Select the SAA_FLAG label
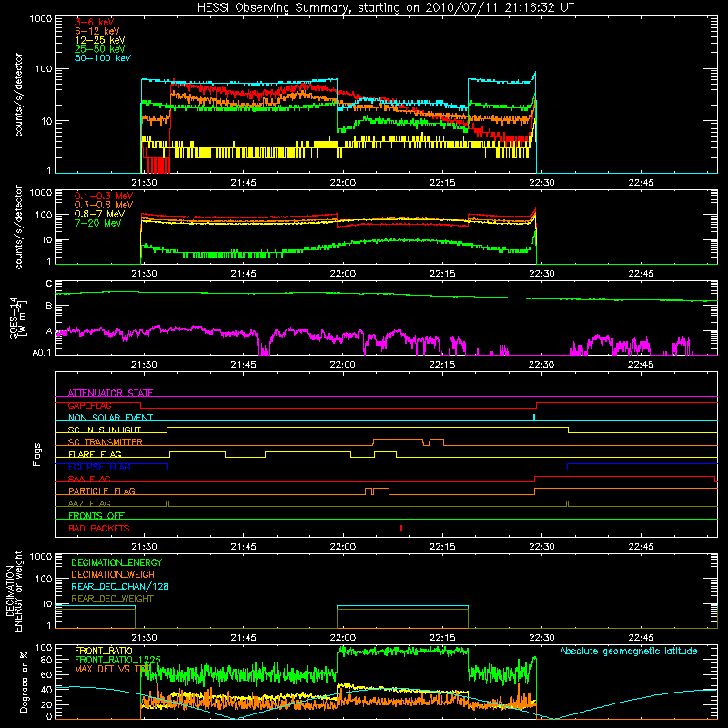This screenshot has width=728, height=728. [89, 479]
